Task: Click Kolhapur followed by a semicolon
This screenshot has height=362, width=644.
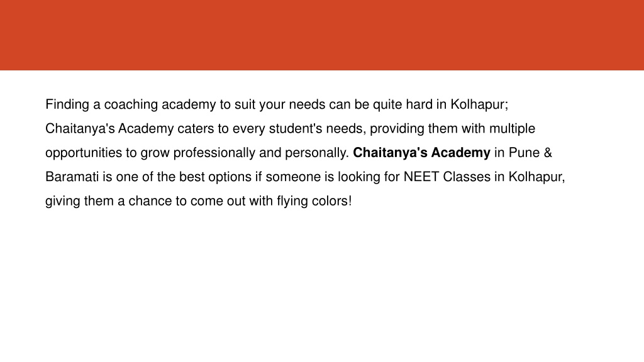Action: tap(479, 105)
